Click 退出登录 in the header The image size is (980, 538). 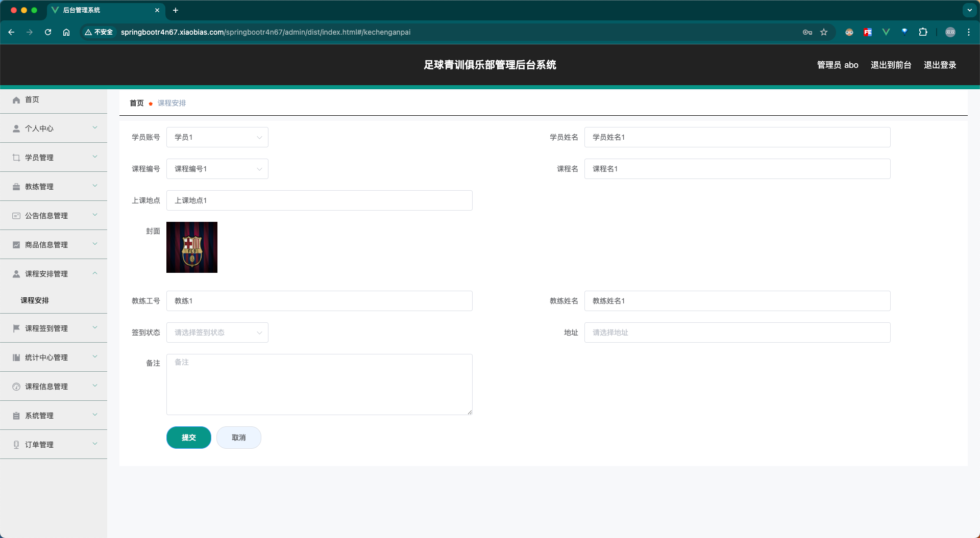click(x=940, y=65)
